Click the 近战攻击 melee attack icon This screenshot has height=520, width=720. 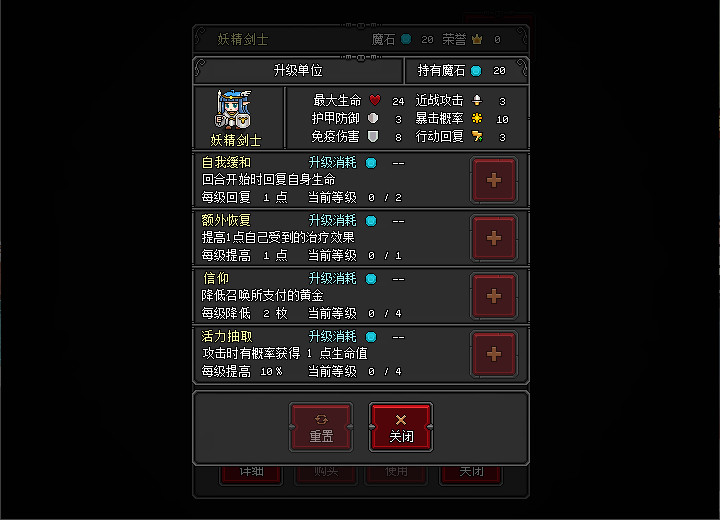(477, 100)
